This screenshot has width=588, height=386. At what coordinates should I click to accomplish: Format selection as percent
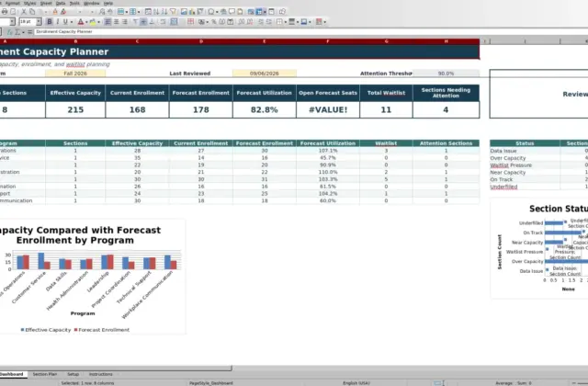point(214,22)
